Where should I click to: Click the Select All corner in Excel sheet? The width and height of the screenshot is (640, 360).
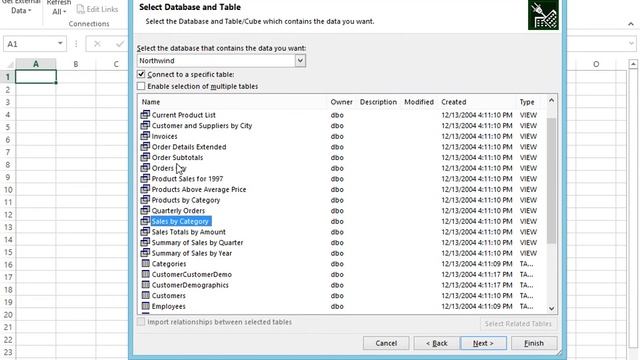(x=10, y=64)
